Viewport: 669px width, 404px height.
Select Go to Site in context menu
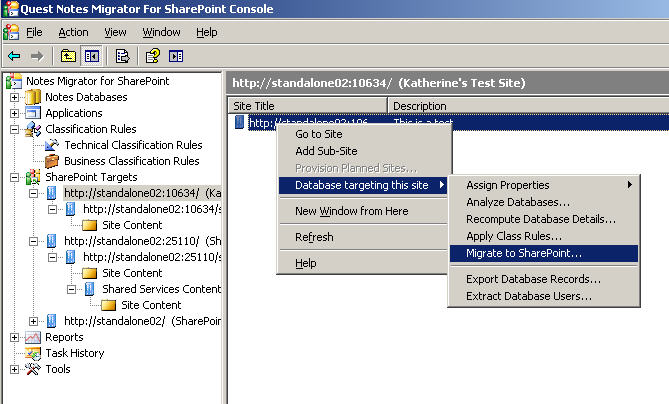[x=318, y=134]
